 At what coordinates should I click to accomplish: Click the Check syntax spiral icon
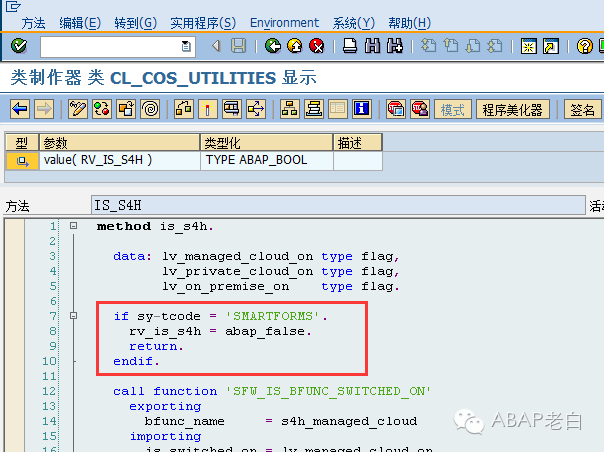(x=150, y=109)
